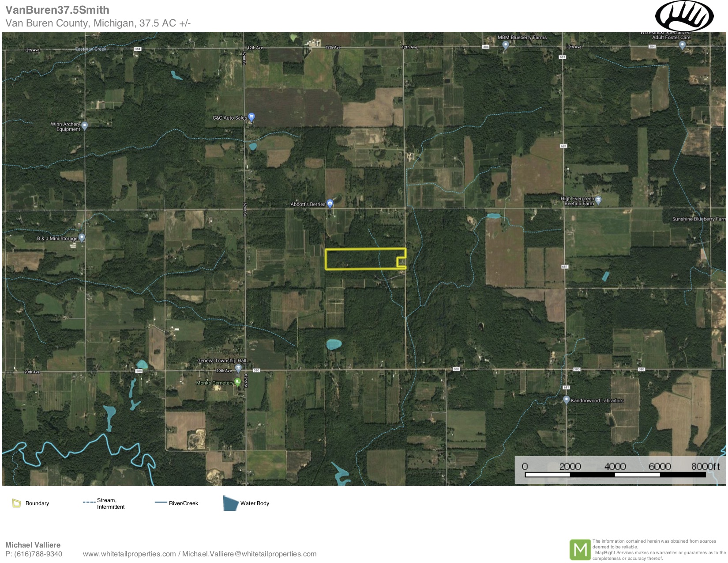Click the Whitetail Properties paw logo
The width and height of the screenshot is (728, 563).
point(684,16)
